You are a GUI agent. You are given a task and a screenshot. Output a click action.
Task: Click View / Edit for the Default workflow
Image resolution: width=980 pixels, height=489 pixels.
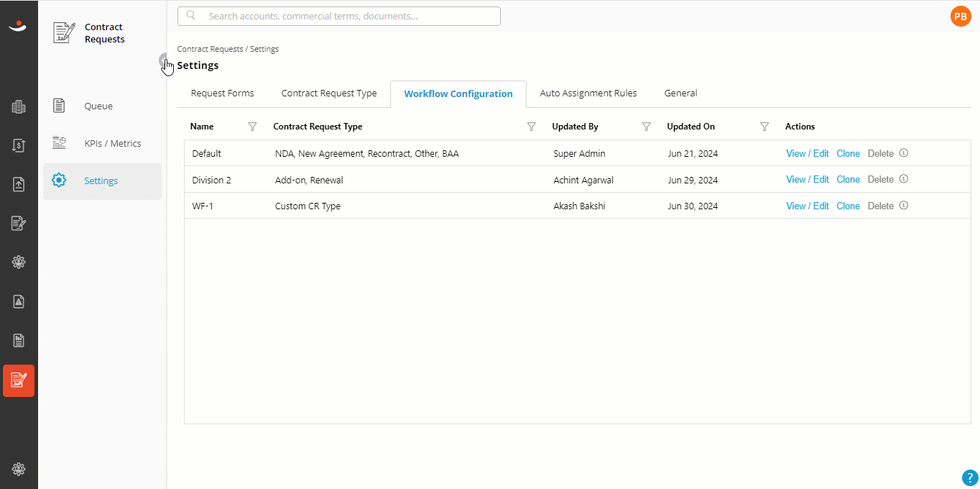[x=808, y=153]
